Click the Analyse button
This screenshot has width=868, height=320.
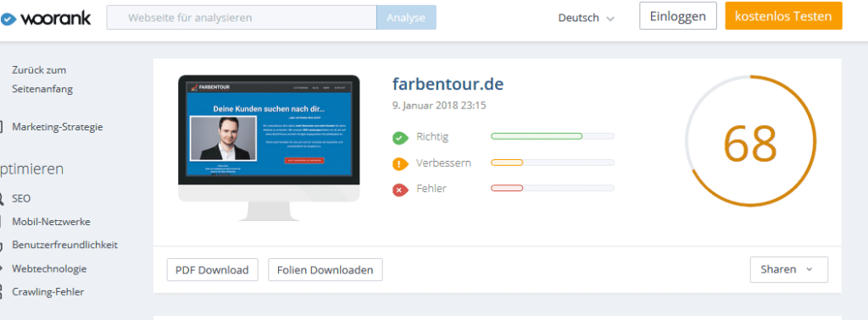click(x=406, y=18)
